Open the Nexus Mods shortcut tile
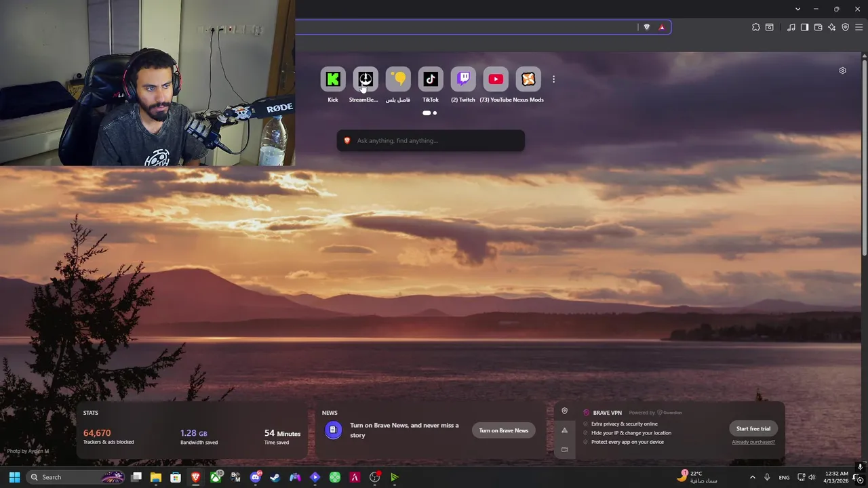This screenshot has height=488, width=868. point(528,79)
